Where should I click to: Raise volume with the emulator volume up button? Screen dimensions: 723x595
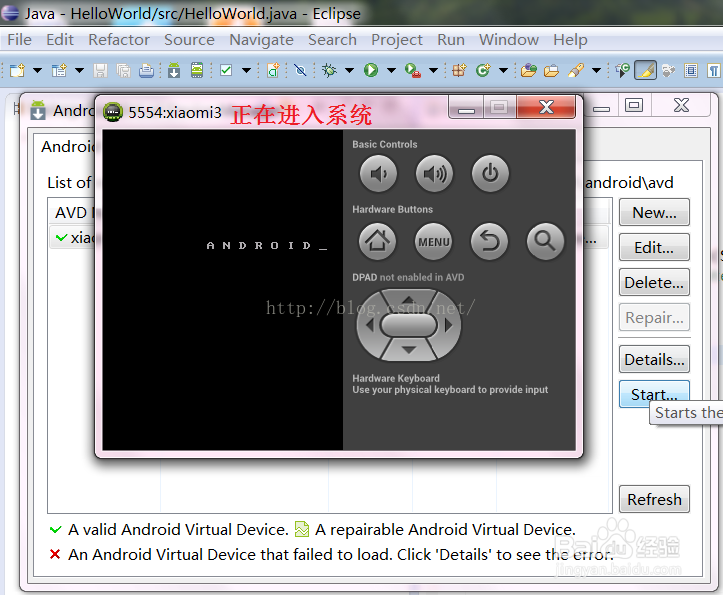[434, 174]
